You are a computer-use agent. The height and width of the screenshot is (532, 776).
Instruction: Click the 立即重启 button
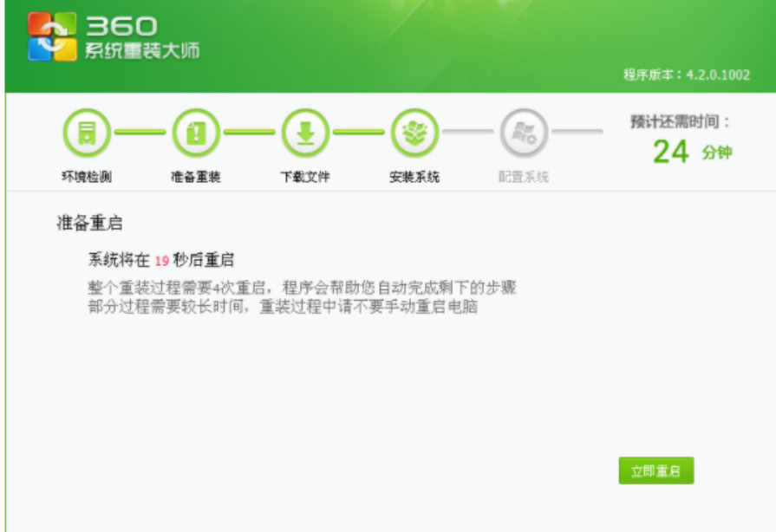tap(656, 470)
